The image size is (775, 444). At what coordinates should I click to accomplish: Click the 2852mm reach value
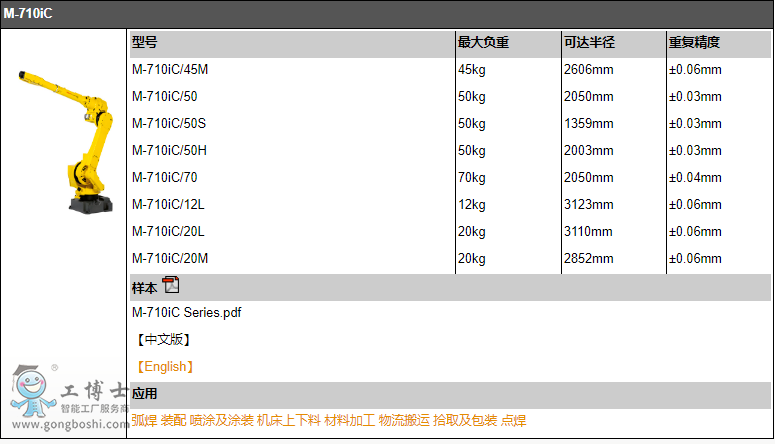[589, 259]
